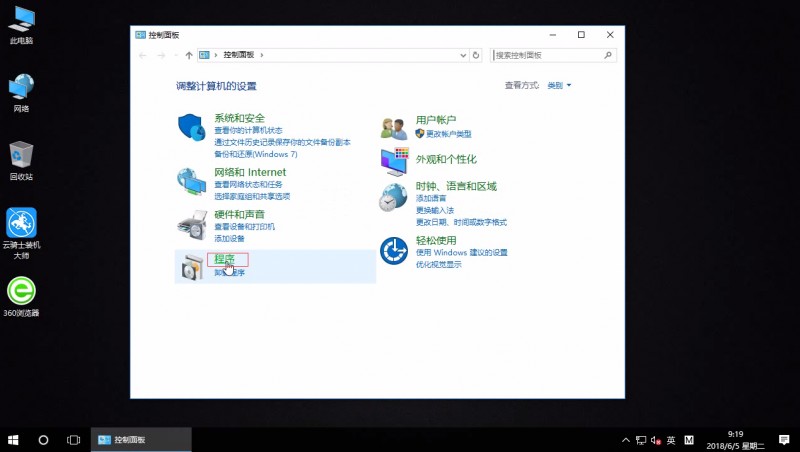Screen dimensions: 800x452
Task: Open 外观和个性化 category link
Action: (446, 159)
